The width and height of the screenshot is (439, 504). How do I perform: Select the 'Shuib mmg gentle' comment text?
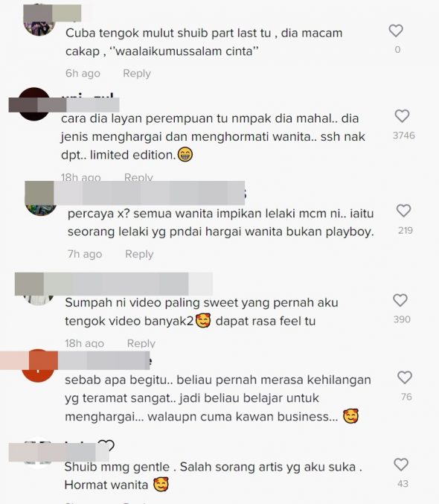tap(213, 476)
